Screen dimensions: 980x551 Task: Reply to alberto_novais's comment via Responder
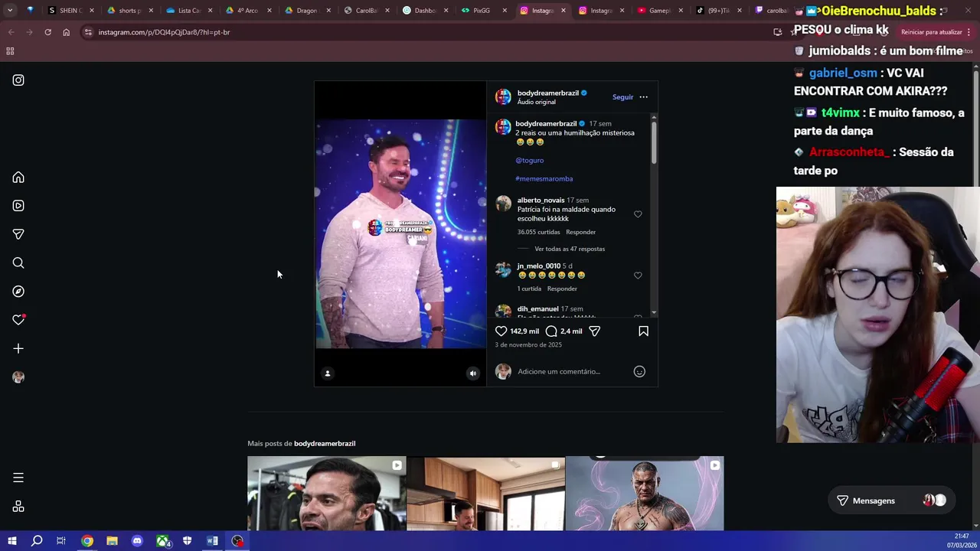[580, 233]
